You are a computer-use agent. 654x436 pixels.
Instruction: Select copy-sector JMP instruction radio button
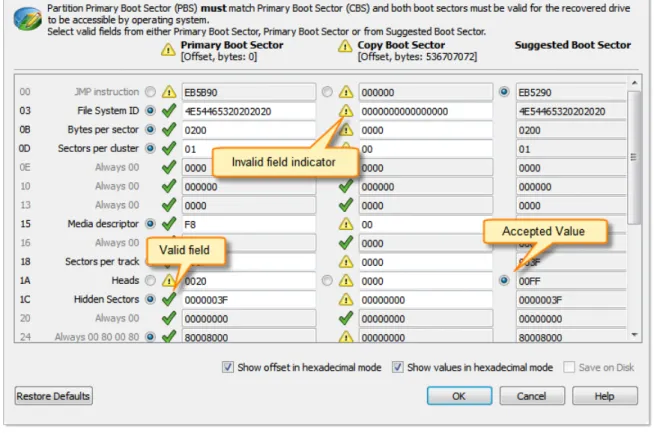pyautogui.click(x=327, y=91)
